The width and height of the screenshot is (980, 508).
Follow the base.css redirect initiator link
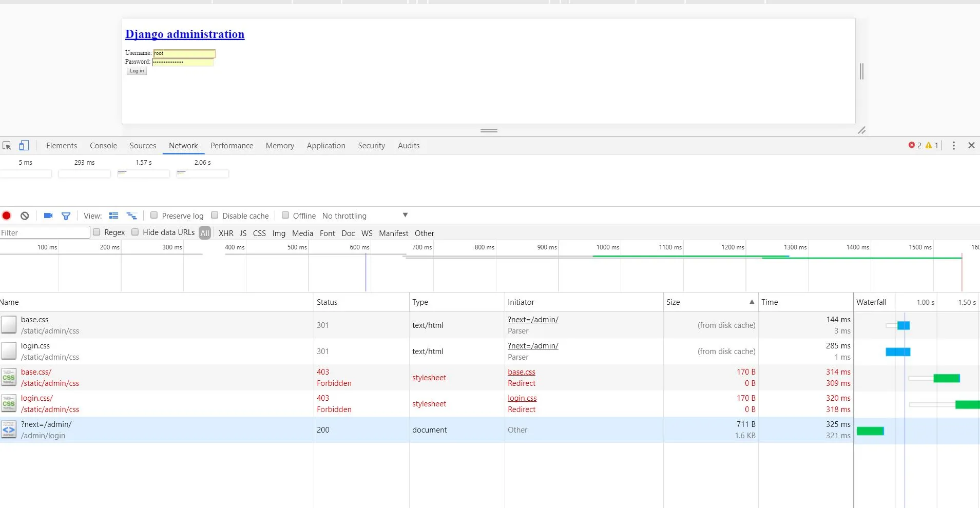coord(522,372)
